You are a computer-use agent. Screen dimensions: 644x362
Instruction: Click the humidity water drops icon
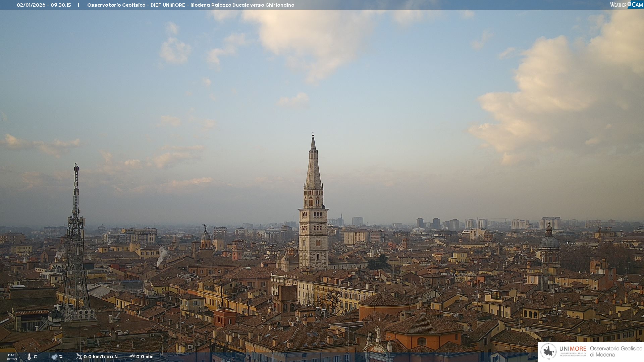click(x=54, y=357)
